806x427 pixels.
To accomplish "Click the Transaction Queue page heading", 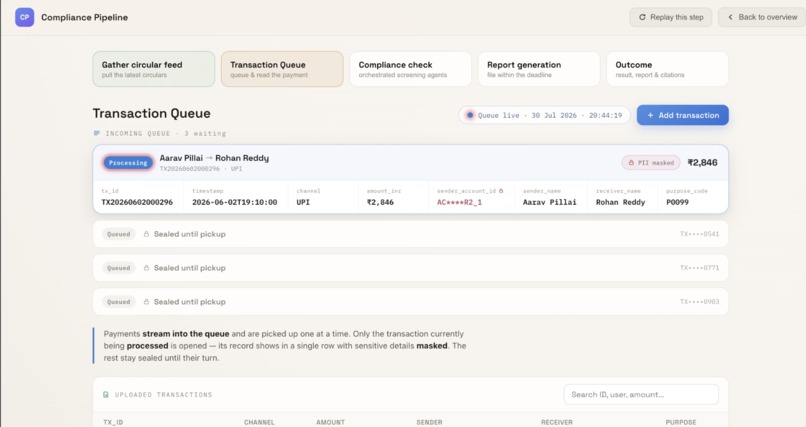I will 152,113.
